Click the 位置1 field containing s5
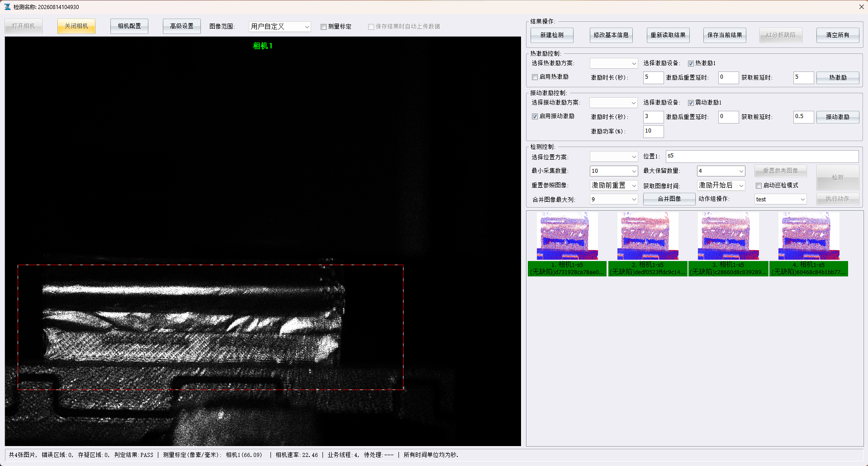The height and width of the screenshot is (466, 868). click(x=762, y=157)
